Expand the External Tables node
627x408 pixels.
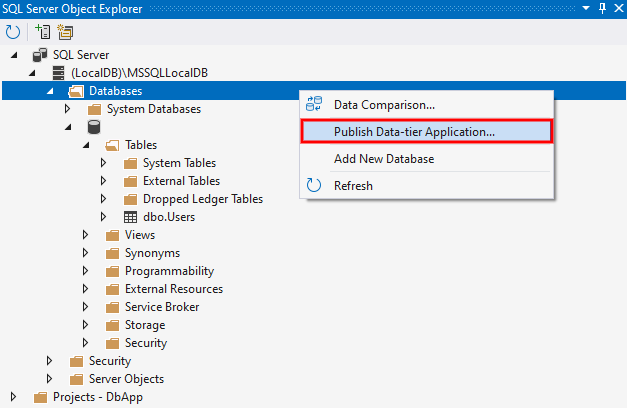click(x=103, y=181)
